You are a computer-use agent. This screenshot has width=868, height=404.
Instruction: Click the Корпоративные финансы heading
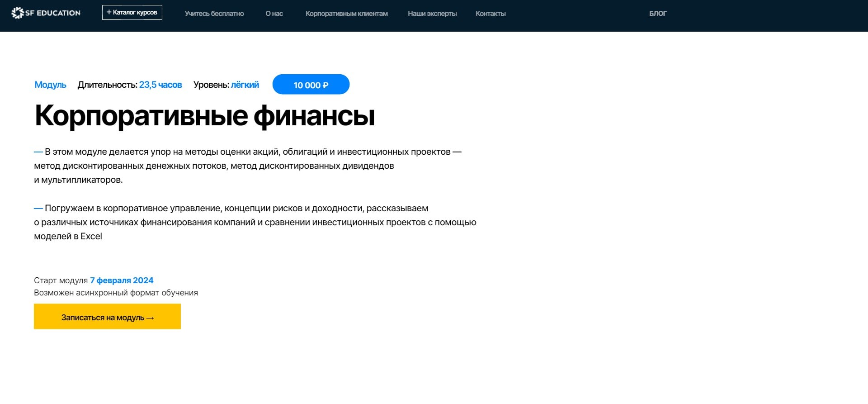[204, 116]
